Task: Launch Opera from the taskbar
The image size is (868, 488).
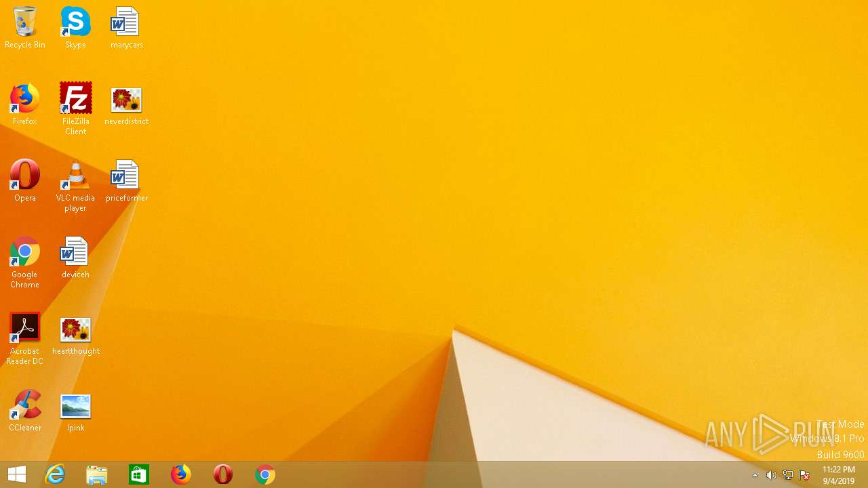Action: point(223,474)
